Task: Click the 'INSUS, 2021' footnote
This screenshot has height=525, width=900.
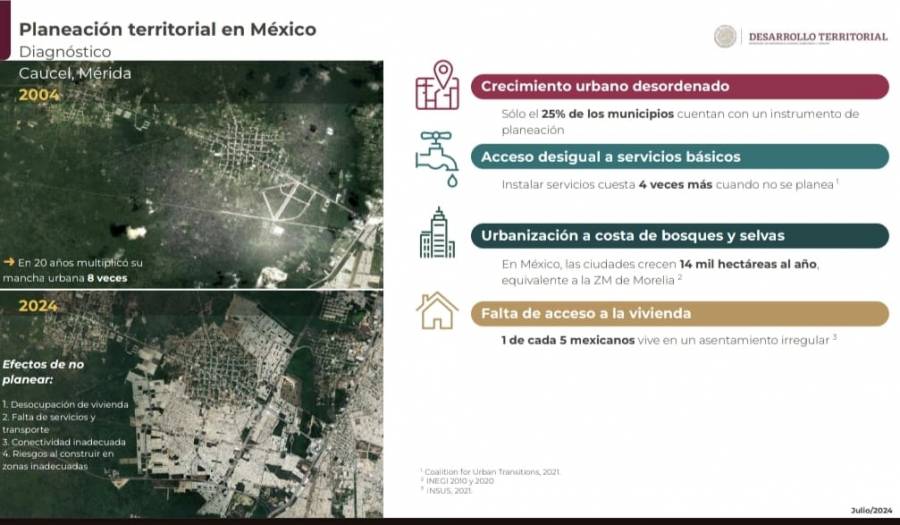Action: pos(447,491)
